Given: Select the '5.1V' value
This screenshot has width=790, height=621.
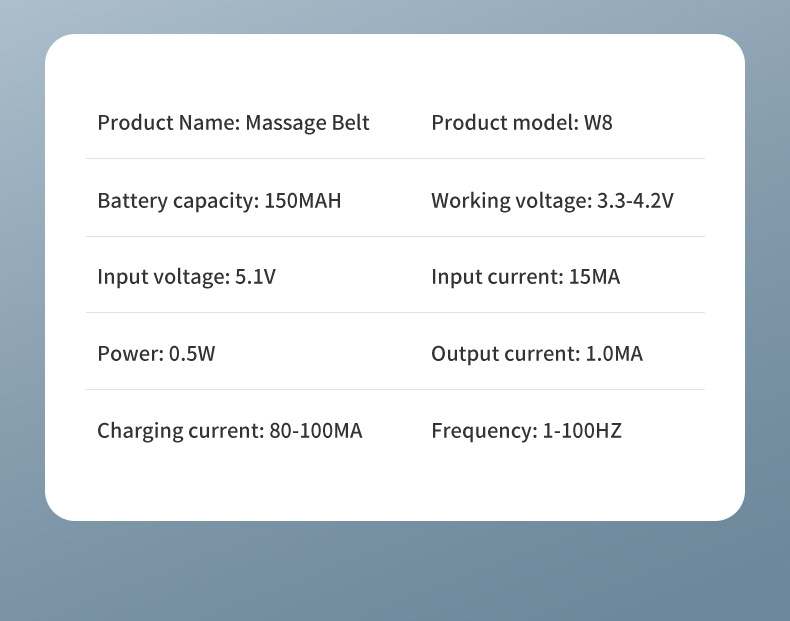Looking at the screenshot, I should pyautogui.click(x=255, y=277).
